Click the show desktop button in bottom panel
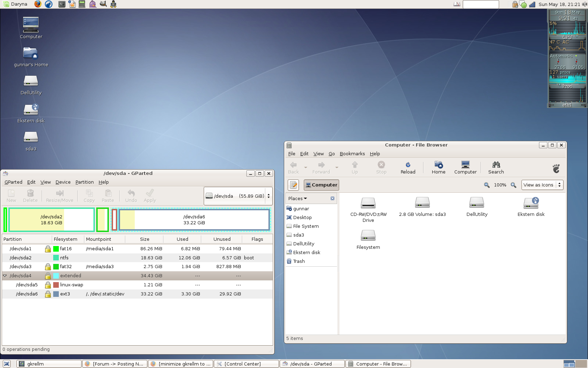The image size is (588, 368). pyautogui.click(x=7, y=364)
